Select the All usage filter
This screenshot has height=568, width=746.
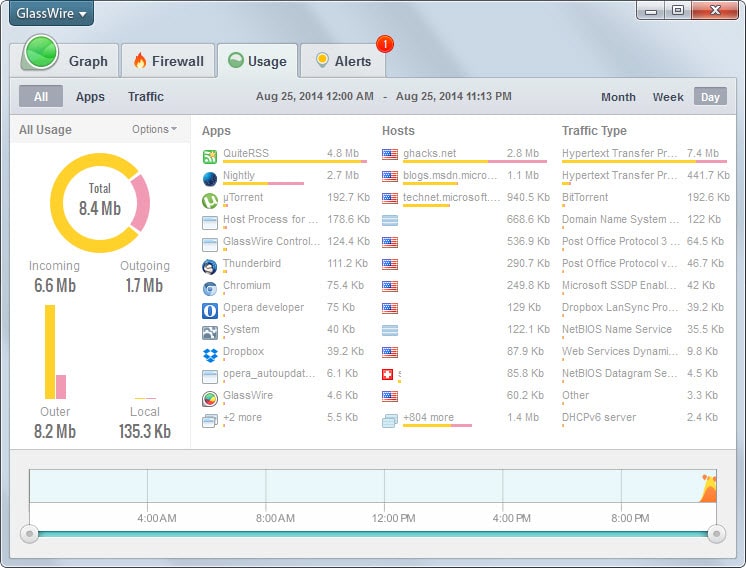pyautogui.click(x=41, y=97)
